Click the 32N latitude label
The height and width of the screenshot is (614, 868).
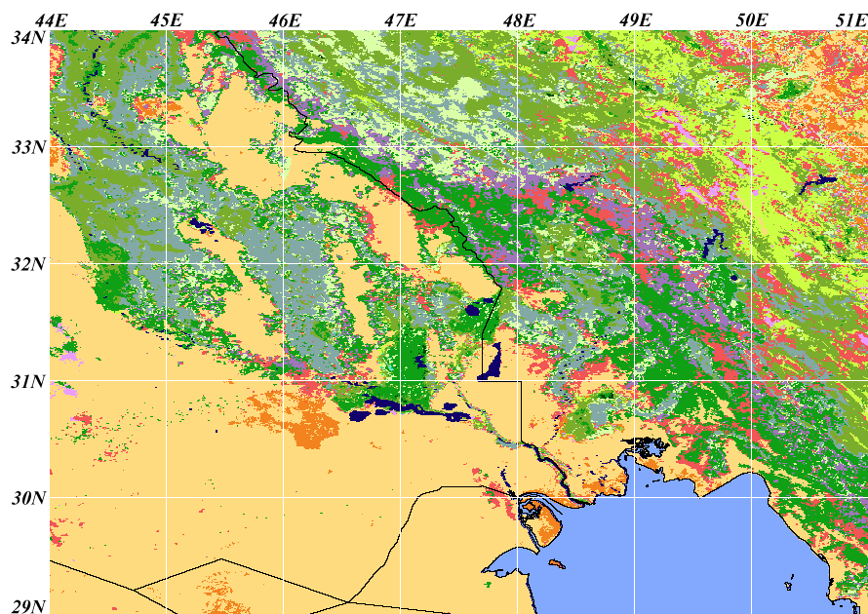(27, 264)
